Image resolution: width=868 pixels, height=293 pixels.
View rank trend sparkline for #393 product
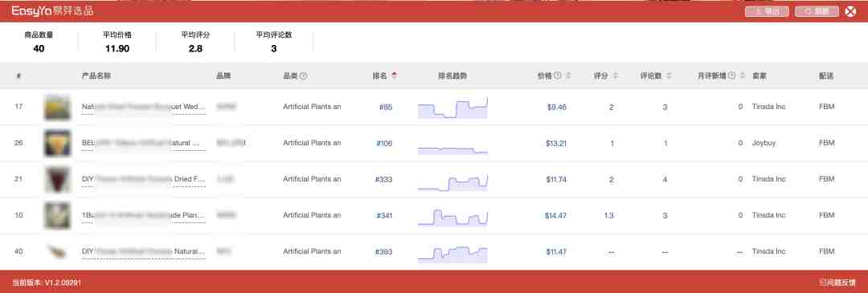(x=452, y=252)
